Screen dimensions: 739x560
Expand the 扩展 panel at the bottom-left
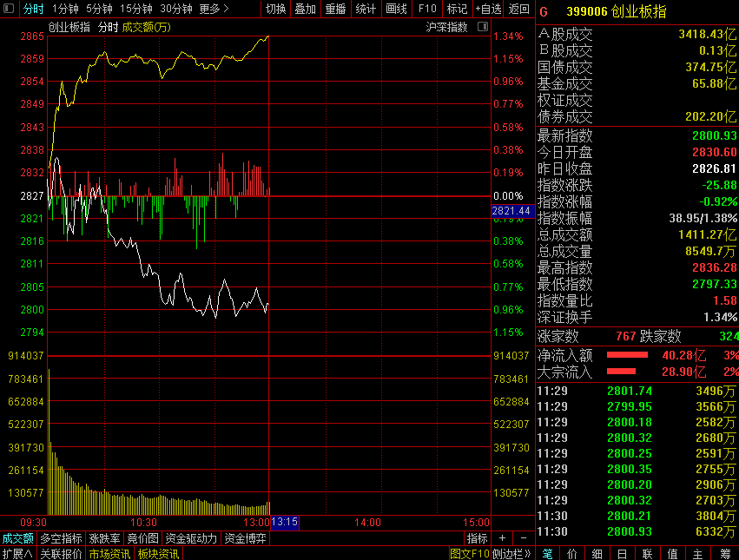pyautogui.click(x=17, y=553)
